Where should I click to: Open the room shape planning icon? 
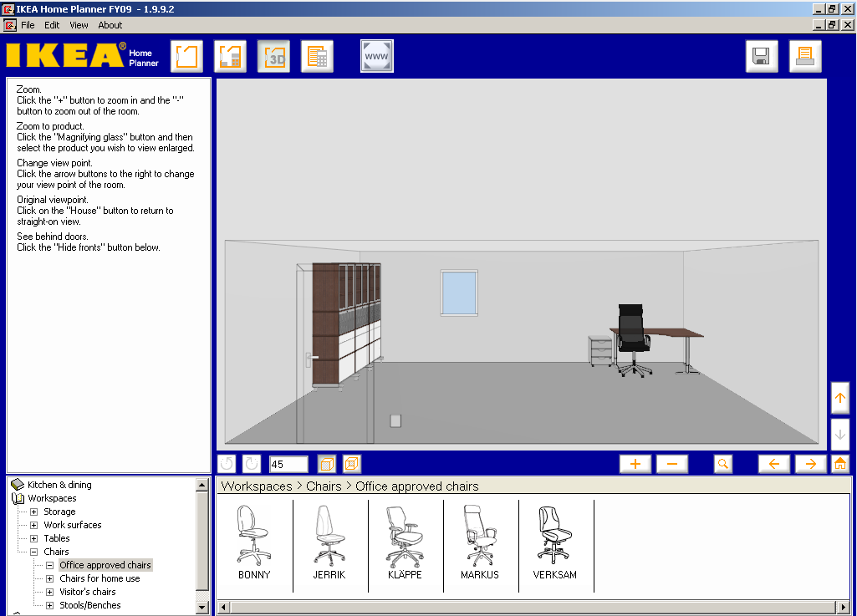186,56
